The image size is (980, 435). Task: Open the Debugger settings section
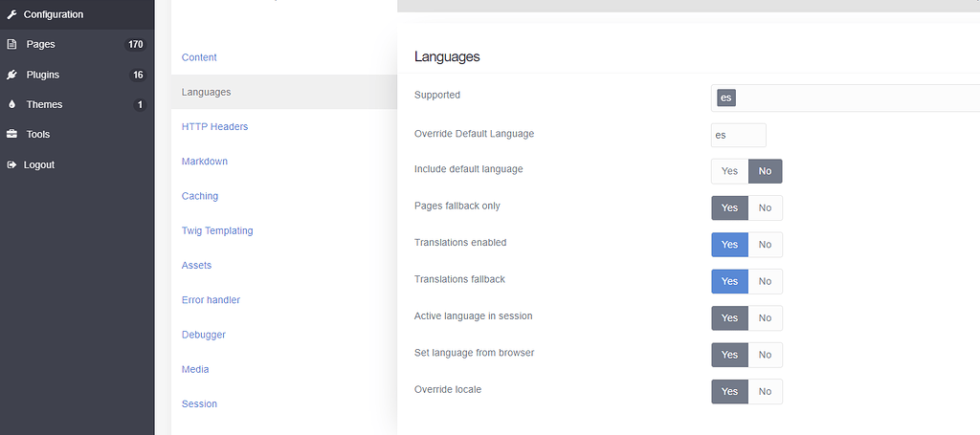(x=204, y=335)
